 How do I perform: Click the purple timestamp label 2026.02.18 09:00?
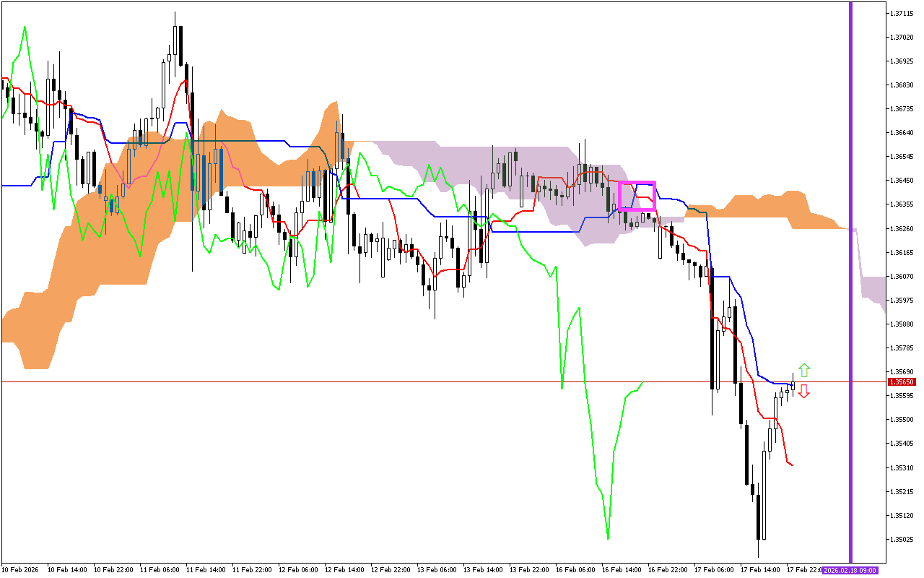[x=852, y=571]
